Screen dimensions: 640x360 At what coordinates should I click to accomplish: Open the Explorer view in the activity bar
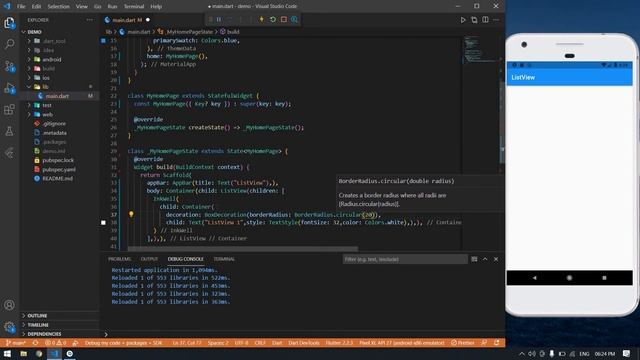point(9,22)
